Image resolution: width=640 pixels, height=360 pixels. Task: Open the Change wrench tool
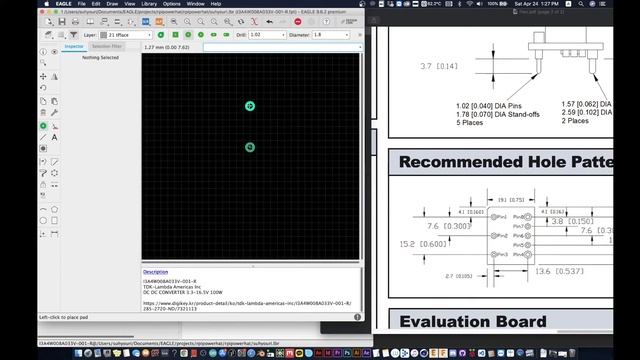tap(54, 112)
